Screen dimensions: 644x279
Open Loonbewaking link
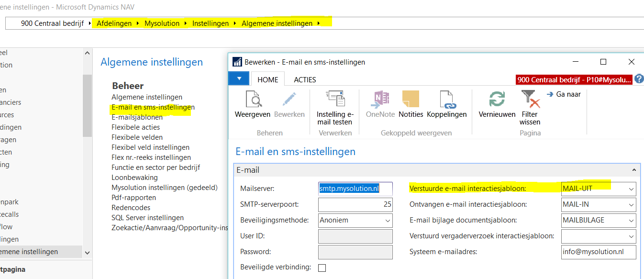[134, 178]
